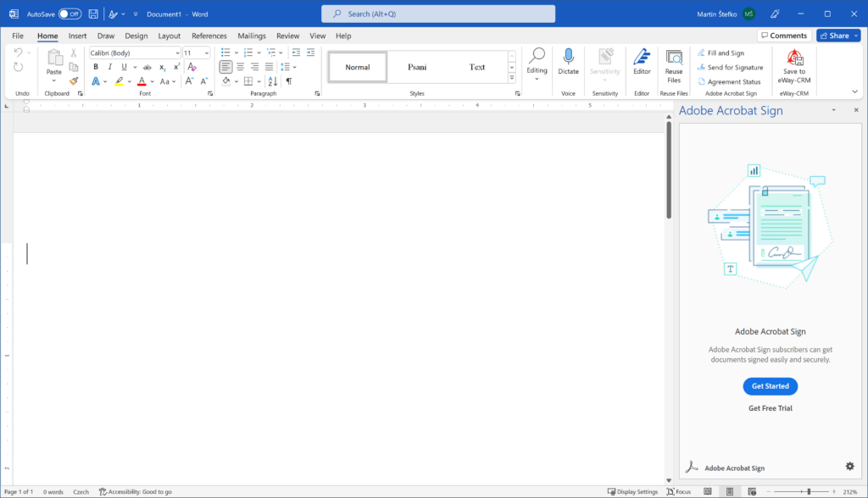
Task: Toggle left paragraph alignment
Action: coord(225,67)
